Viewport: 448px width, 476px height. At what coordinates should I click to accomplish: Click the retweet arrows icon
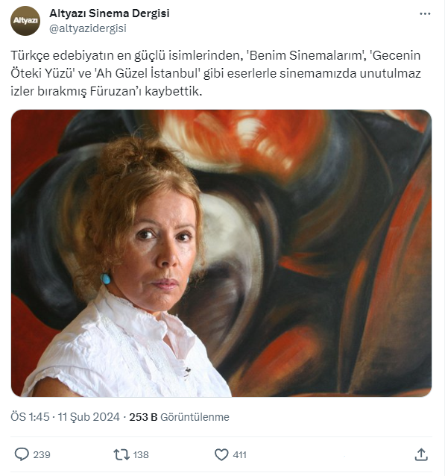coord(122,455)
